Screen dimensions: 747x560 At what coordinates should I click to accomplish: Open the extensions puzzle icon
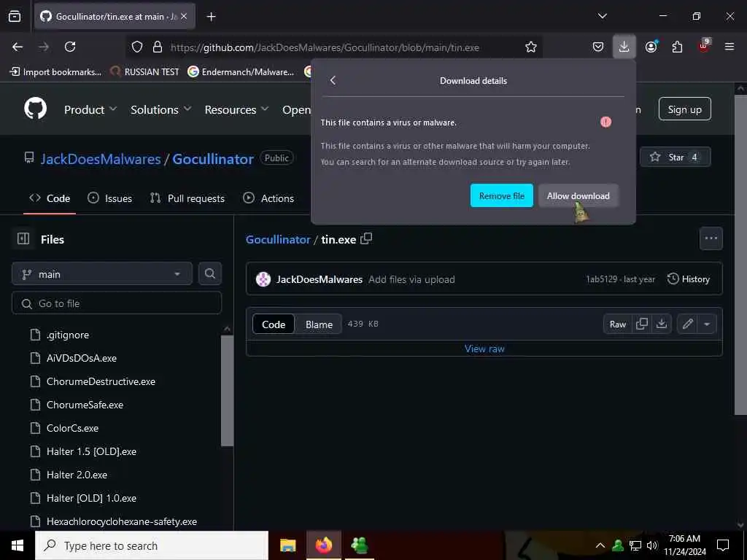click(677, 47)
